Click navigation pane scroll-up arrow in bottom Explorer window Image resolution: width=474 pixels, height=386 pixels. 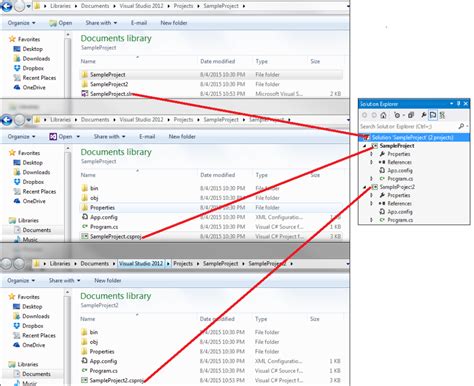[68, 292]
